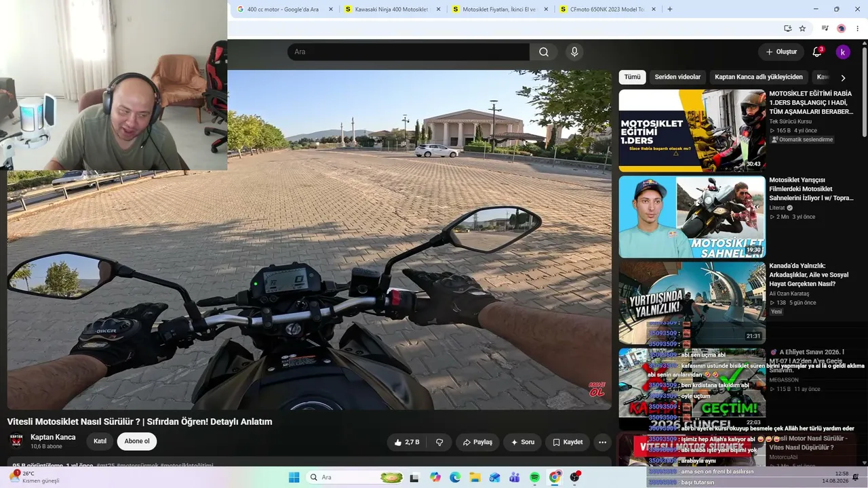The height and width of the screenshot is (488, 868).
Task: Click the 'Literat' channel name
Action: click(x=777, y=208)
